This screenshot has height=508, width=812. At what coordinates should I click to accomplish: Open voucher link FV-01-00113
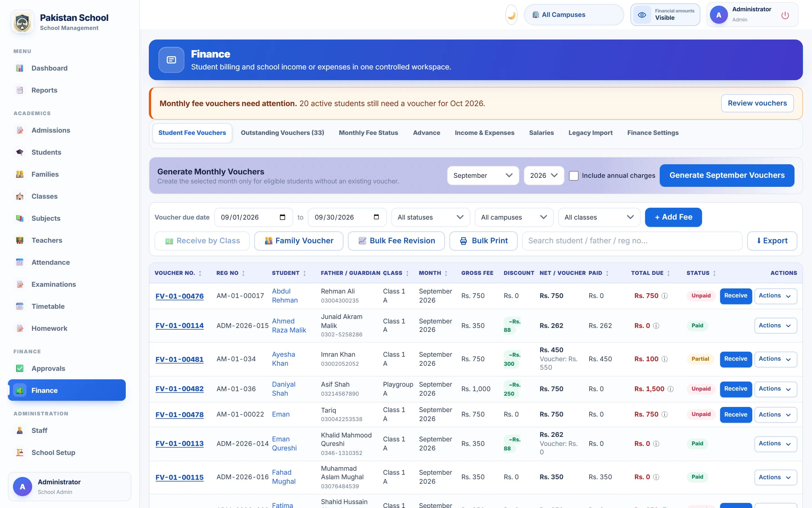point(180,444)
